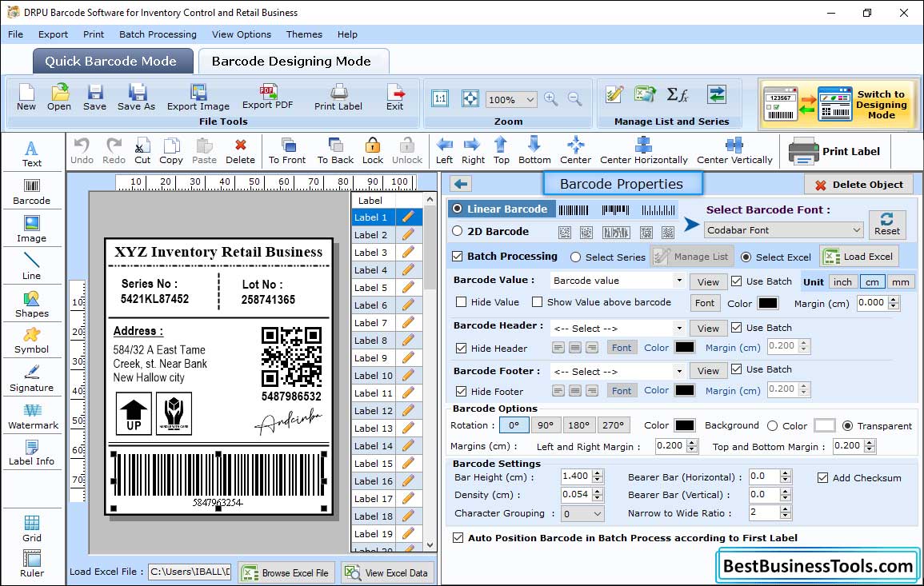This screenshot has width=924, height=586.
Task: Export the label as Image
Action: pyautogui.click(x=198, y=98)
